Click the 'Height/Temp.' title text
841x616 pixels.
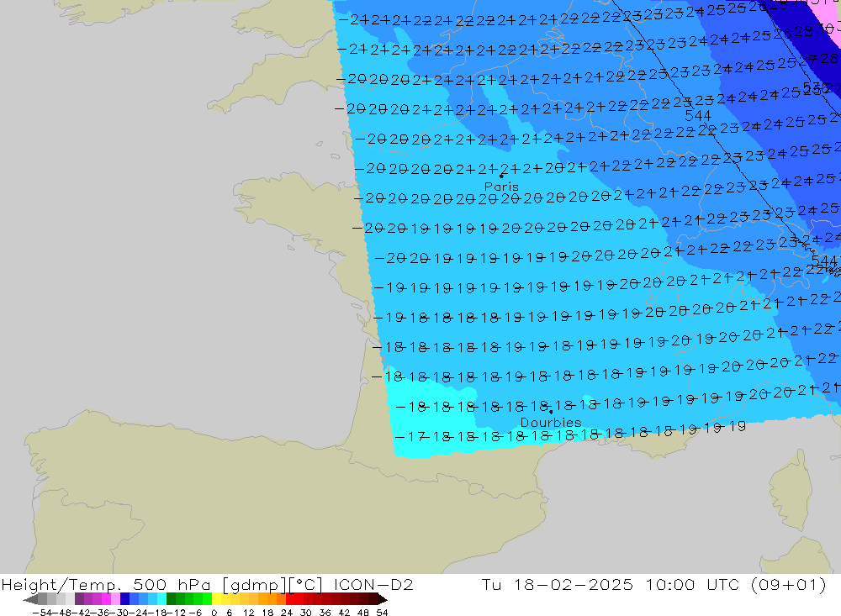[x=61, y=584]
